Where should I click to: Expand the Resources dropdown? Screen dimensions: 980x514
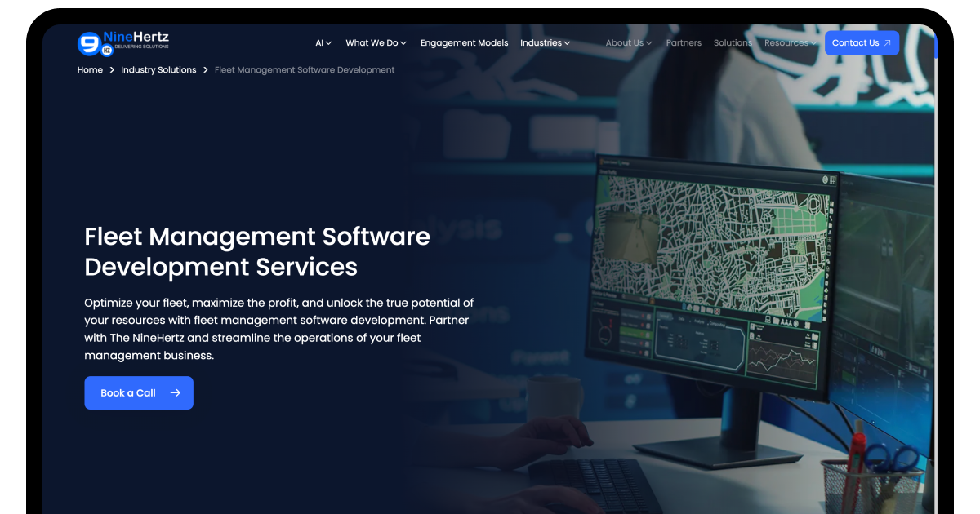click(791, 43)
